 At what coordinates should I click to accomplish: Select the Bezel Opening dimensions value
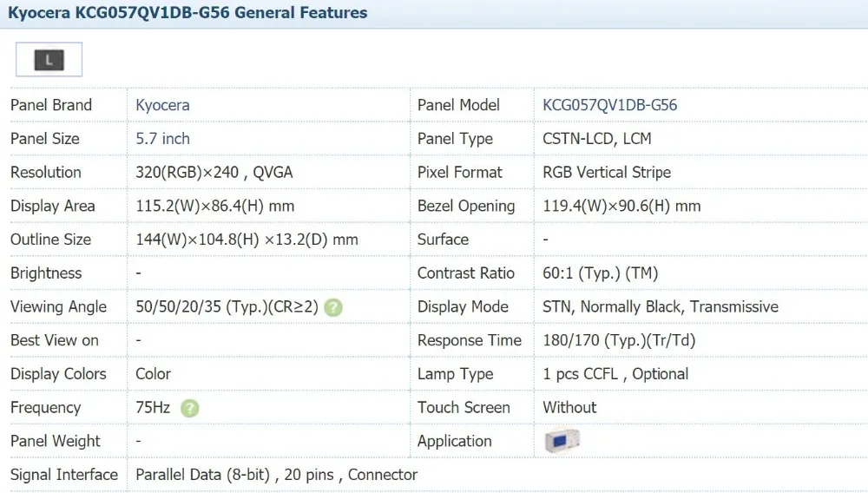[621, 207]
